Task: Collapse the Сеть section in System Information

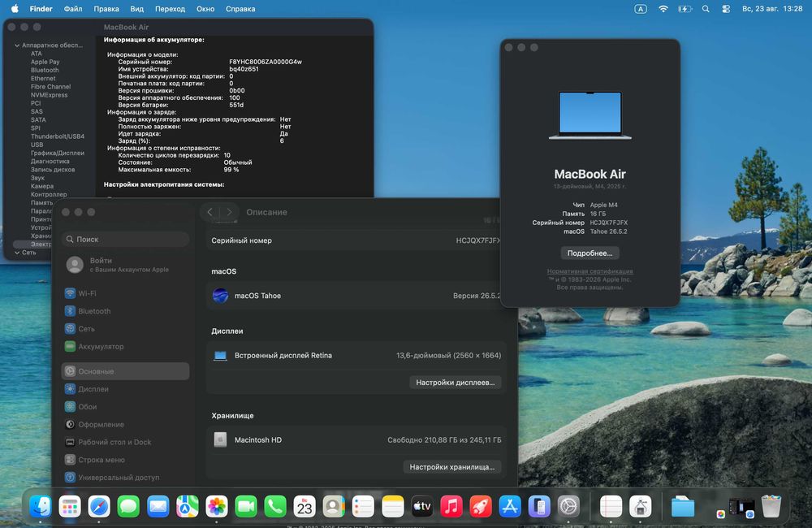Action: (17, 253)
